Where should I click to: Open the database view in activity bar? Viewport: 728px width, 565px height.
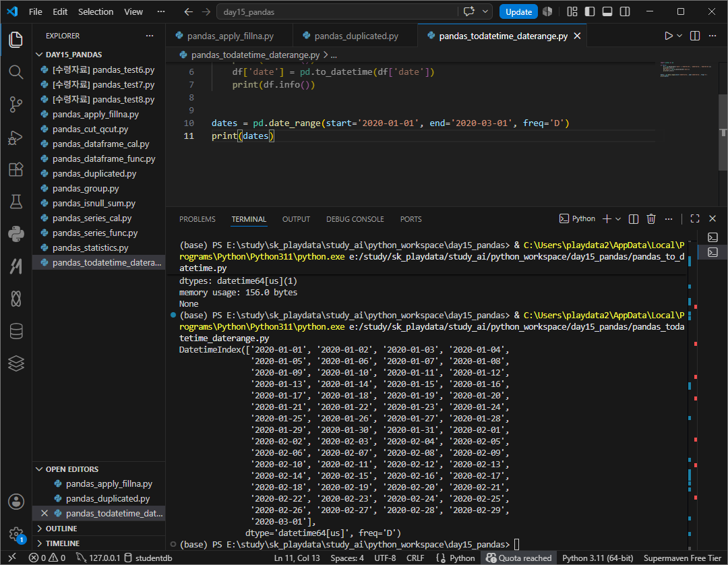(16, 331)
